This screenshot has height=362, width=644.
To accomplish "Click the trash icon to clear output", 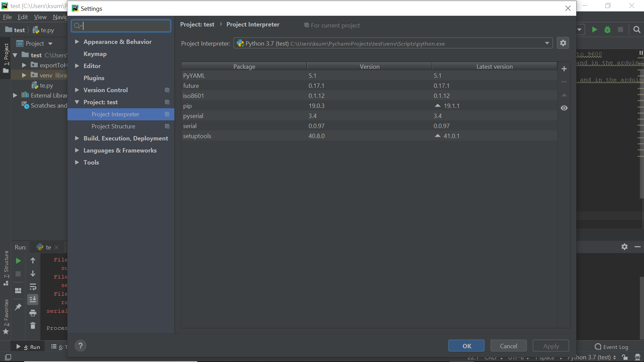I will tap(33, 325).
